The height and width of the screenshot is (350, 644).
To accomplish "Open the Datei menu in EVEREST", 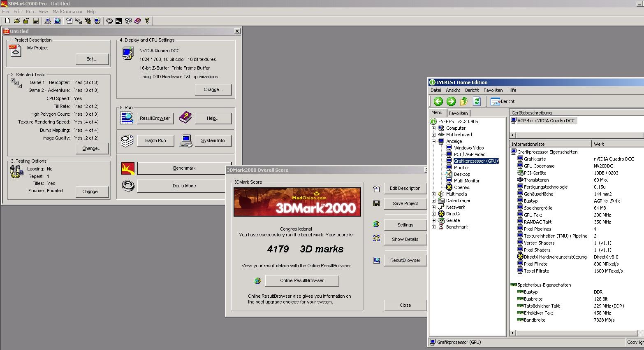I will tap(436, 90).
